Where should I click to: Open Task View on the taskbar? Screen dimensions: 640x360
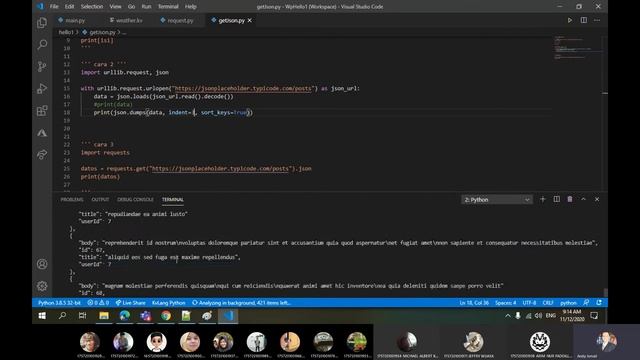tap(82, 316)
